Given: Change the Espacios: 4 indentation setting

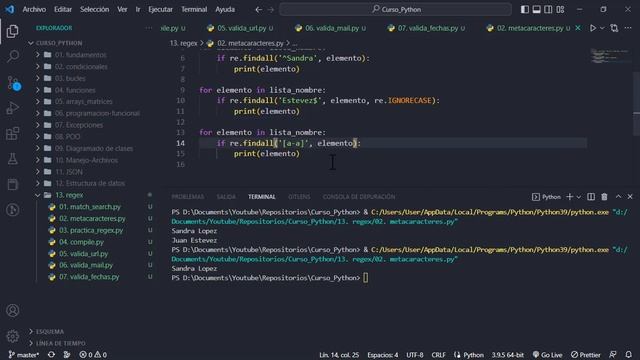Looking at the screenshot, I should point(382,355).
